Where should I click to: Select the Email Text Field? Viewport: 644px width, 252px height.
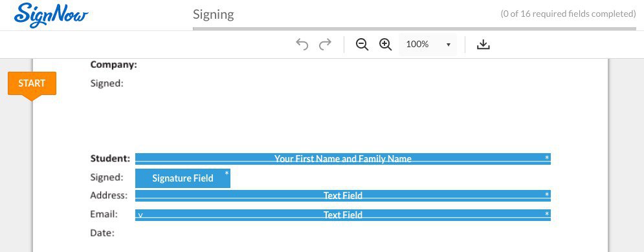(343, 215)
